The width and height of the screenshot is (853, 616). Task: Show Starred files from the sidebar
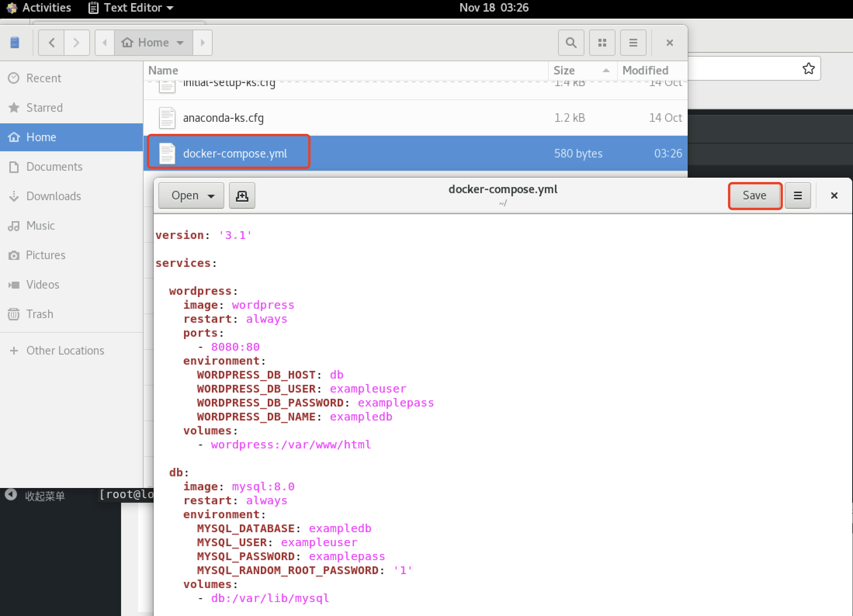44,107
